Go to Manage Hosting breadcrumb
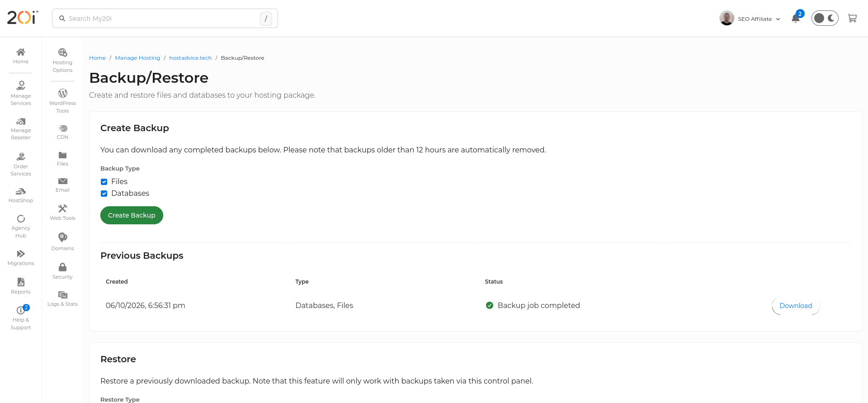Image resolution: width=868 pixels, height=403 pixels. click(137, 58)
